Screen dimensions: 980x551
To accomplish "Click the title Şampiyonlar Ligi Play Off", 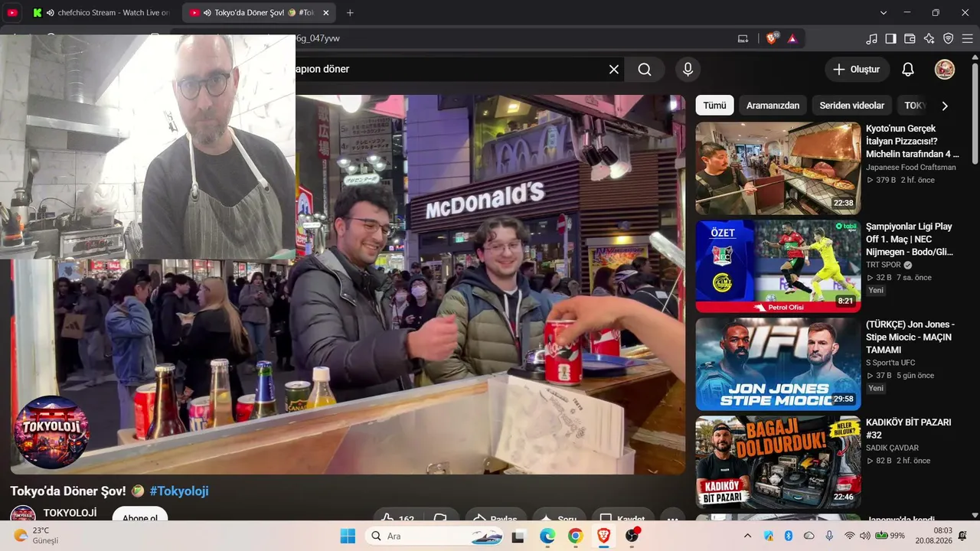I will (x=910, y=239).
